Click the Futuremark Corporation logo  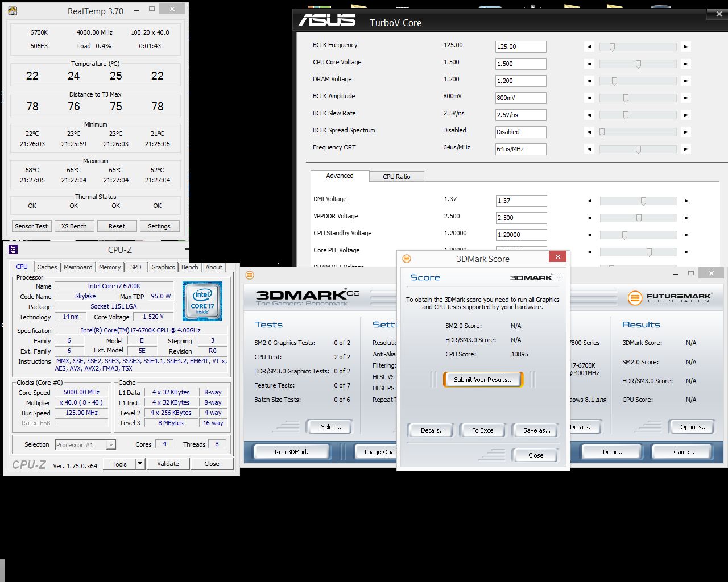[x=669, y=298]
